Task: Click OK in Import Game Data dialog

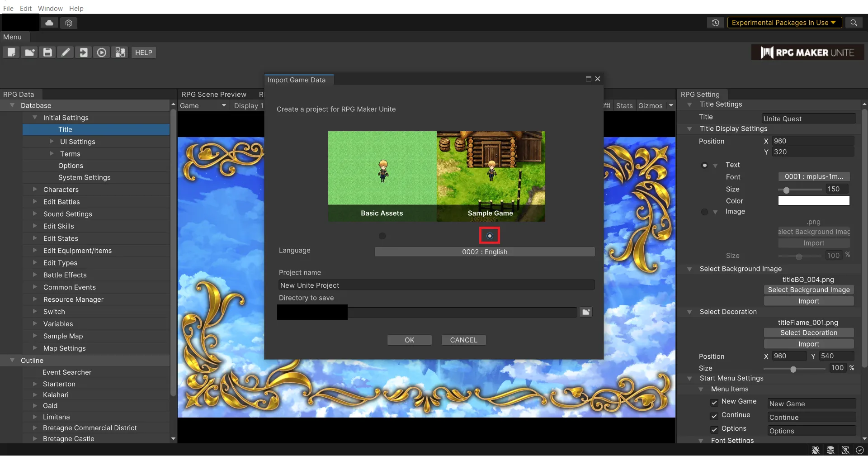Action: point(409,340)
